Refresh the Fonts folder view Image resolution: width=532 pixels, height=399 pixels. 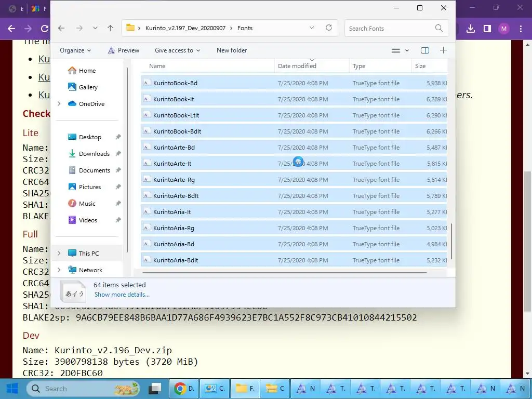(x=329, y=28)
